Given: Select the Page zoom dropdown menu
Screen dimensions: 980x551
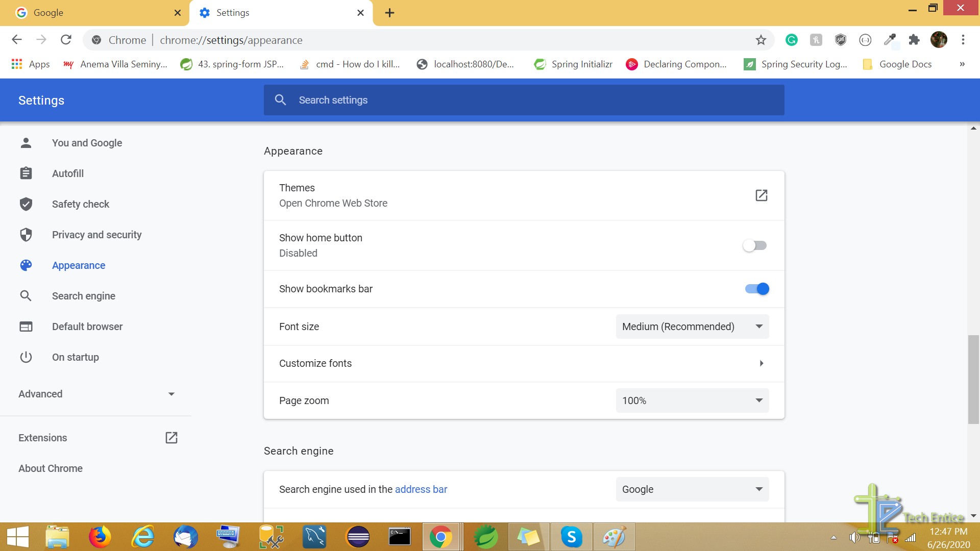Looking at the screenshot, I should pos(692,399).
